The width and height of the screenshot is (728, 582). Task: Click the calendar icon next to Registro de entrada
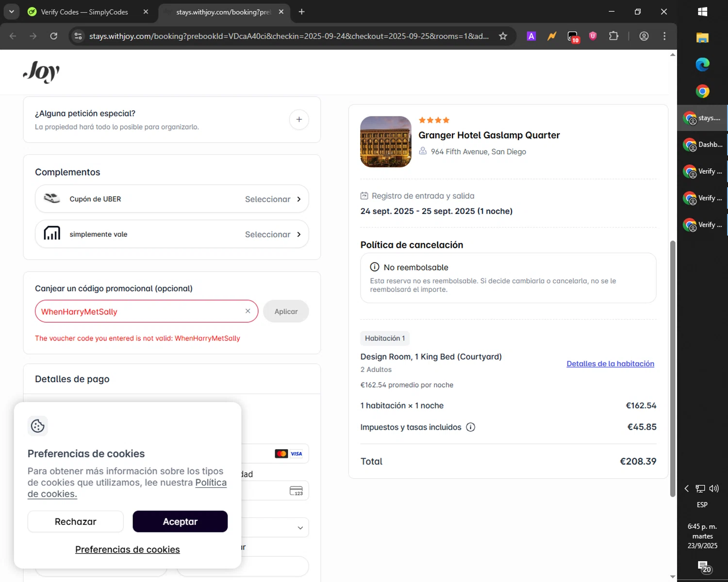[364, 196]
